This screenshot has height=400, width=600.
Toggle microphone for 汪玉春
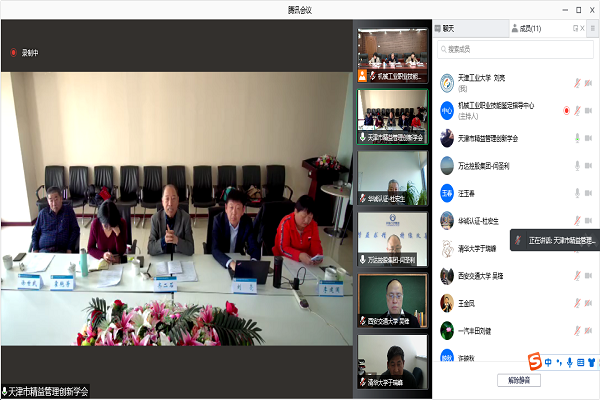pos(577,193)
